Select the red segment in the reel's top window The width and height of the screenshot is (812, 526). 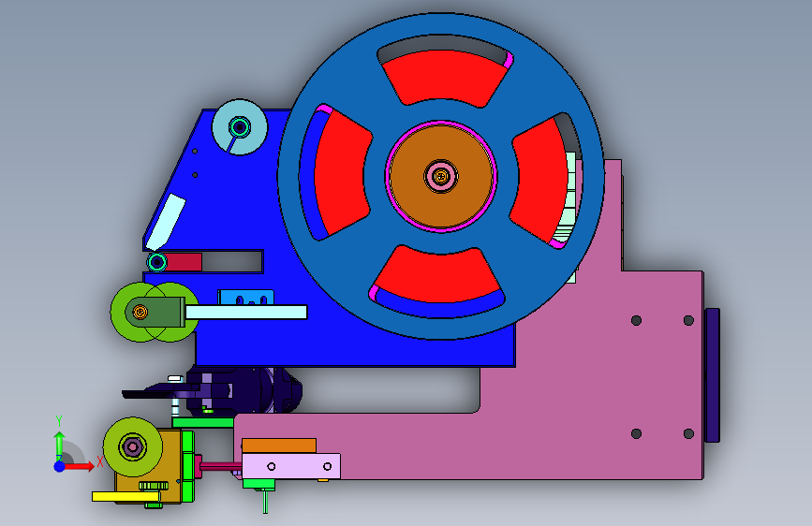tap(444, 77)
